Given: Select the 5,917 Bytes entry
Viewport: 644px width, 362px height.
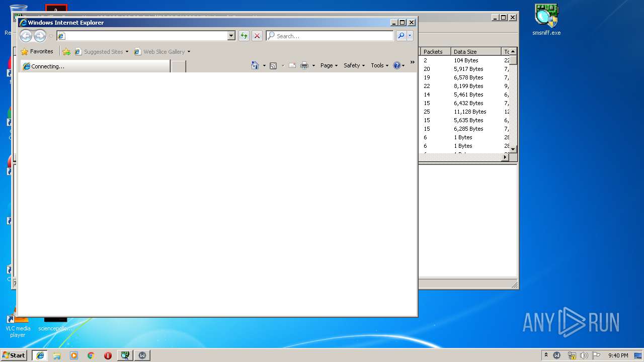Looking at the screenshot, I should point(468,69).
